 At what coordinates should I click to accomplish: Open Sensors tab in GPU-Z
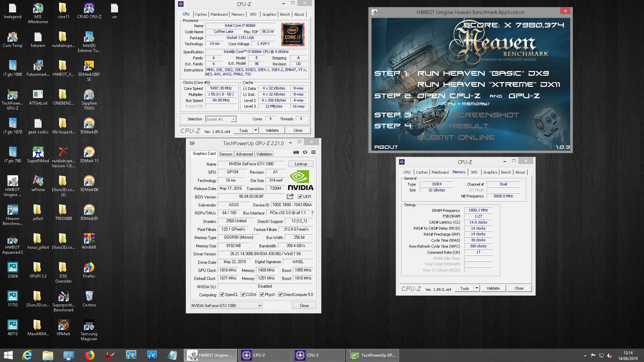226,154
